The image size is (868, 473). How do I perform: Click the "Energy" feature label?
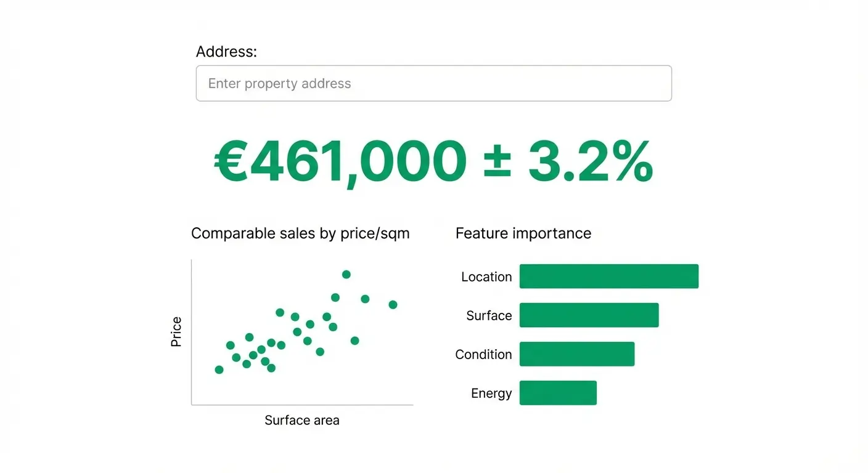pos(491,394)
